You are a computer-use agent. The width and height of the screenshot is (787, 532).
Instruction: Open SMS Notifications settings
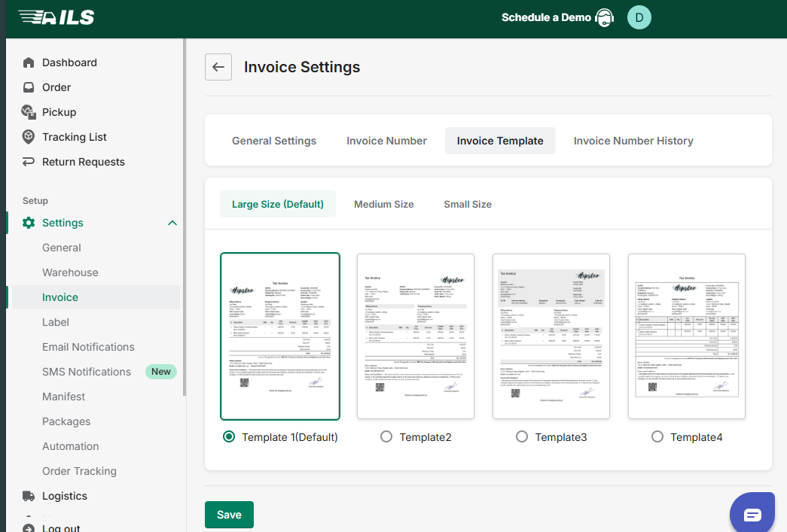[x=87, y=372]
